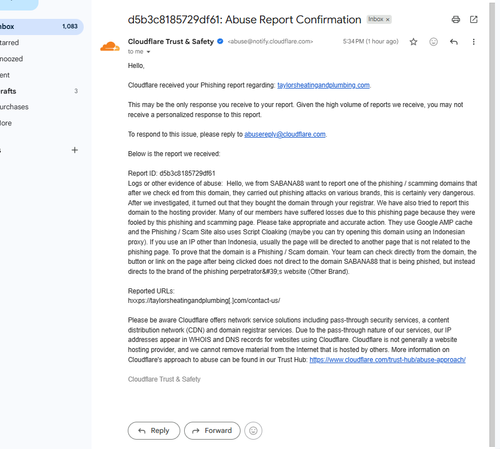The width and height of the screenshot is (500, 449).
Task: Click the email subject Abuse Report Confirmation
Action: [244, 20]
